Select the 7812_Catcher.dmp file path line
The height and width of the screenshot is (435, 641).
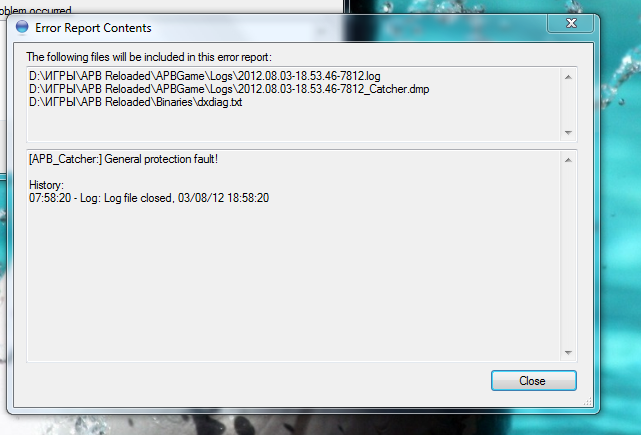click(x=229, y=89)
